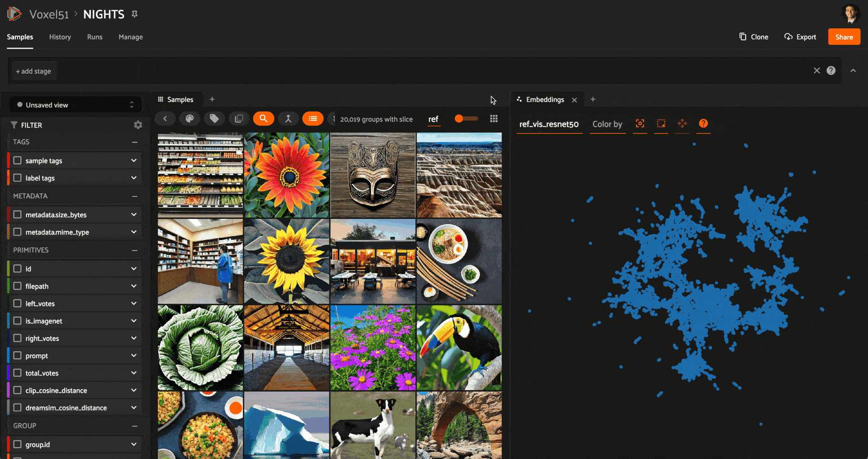Enable the metadata.size_bytes checkbox

(18, 214)
